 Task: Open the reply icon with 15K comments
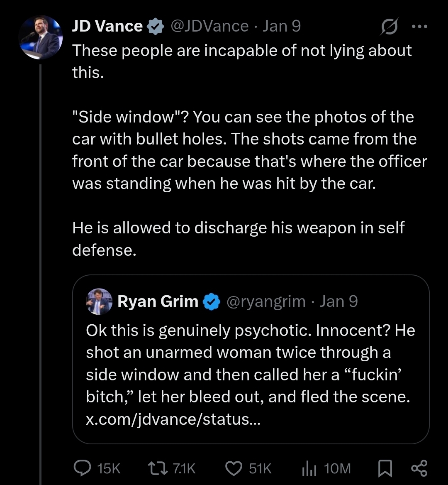(x=83, y=468)
